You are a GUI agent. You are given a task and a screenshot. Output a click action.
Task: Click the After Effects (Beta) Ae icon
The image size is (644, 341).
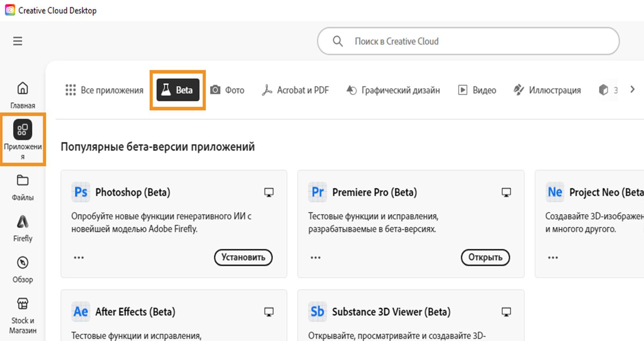(x=80, y=312)
